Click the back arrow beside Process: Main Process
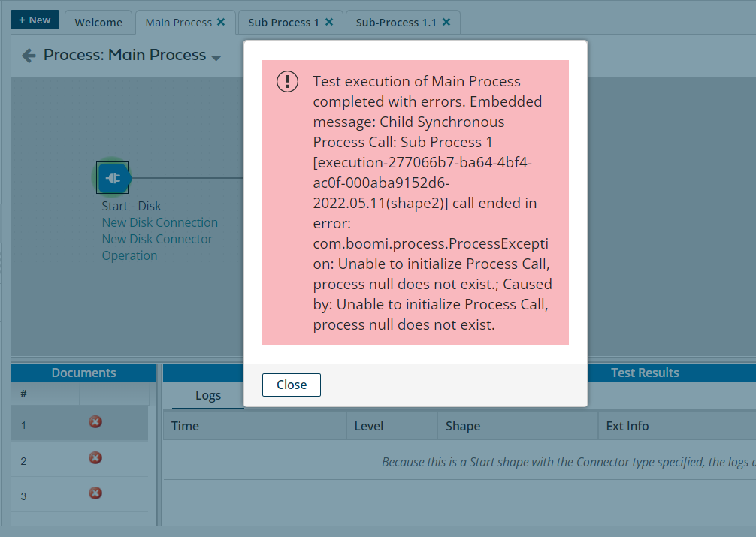The width and height of the screenshot is (756, 537). coord(28,54)
